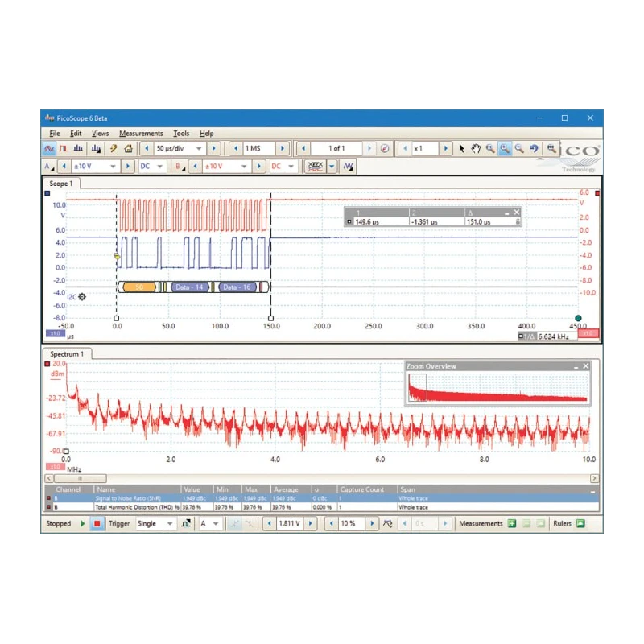Decrease trigger threshold left of 1.811 V
644x644 pixels.
coord(270,524)
